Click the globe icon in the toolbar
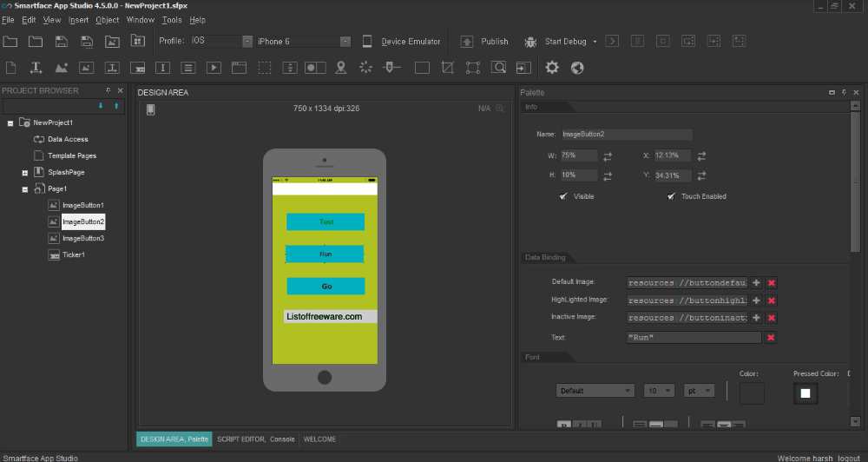 point(577,68)
